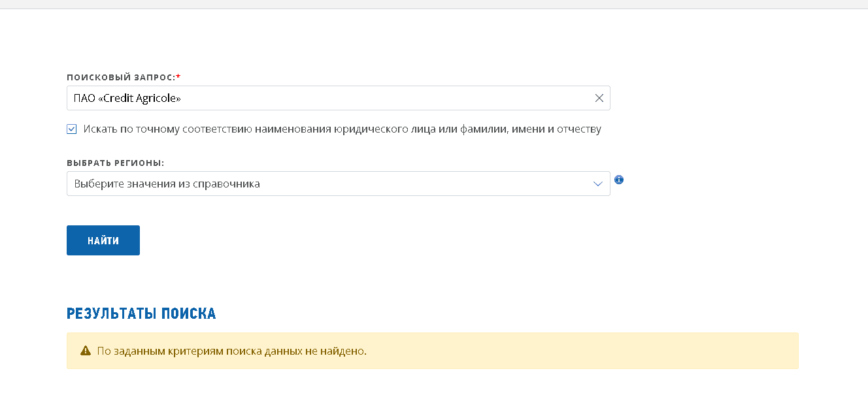Click placeholder 'Выберите значения из справочника'
The image size is (868, 420).
pos(167,184)
